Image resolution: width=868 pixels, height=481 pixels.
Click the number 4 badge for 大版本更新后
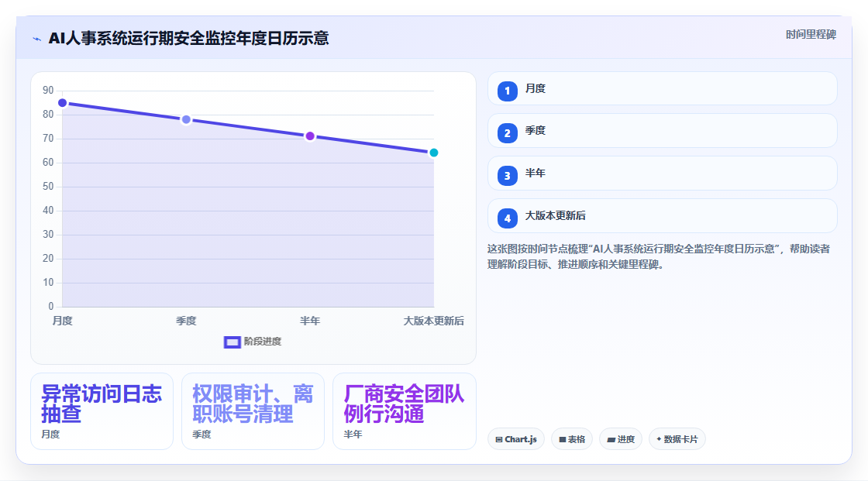(x=507, y=218)
